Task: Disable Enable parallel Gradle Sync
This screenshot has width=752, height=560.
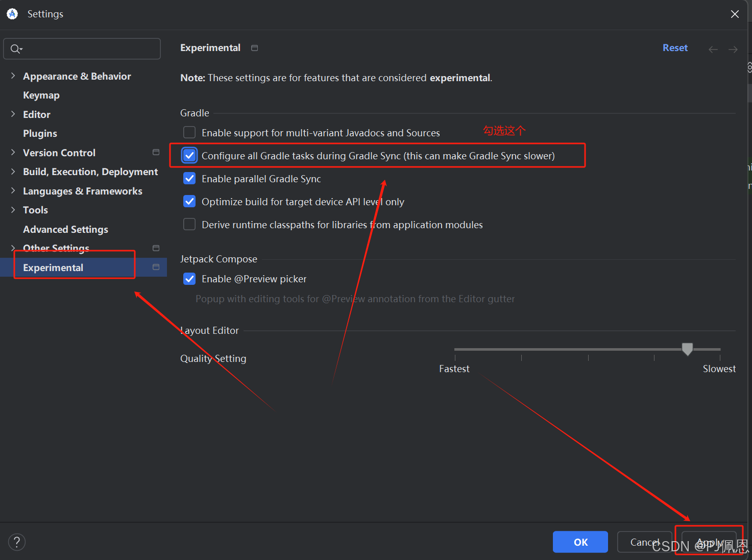Action: pyautogui.click(x=189, y=178)
